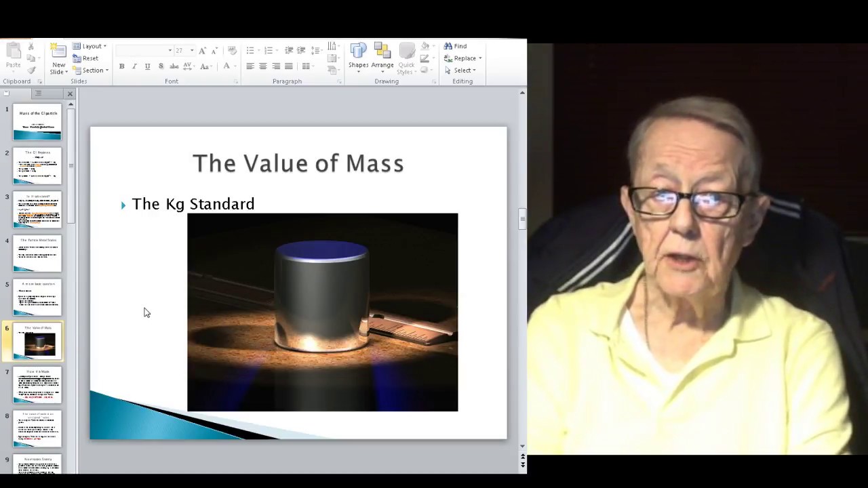Screen dimensions: 868x488
Task: Click Shape Effects icon
Action: click(426, 70)
